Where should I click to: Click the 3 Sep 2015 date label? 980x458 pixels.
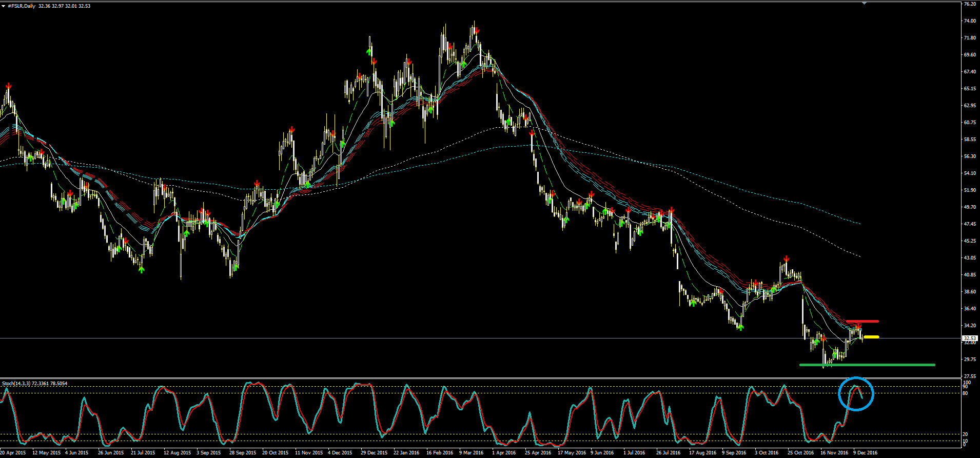(x=208, y=453)
